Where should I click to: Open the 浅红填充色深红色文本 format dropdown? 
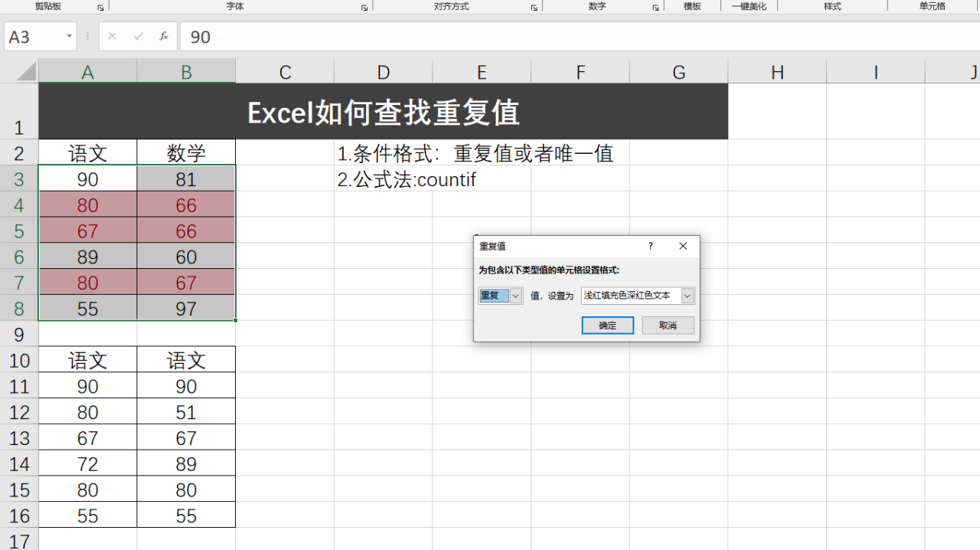pyautogui.click(x=688, y=296)
